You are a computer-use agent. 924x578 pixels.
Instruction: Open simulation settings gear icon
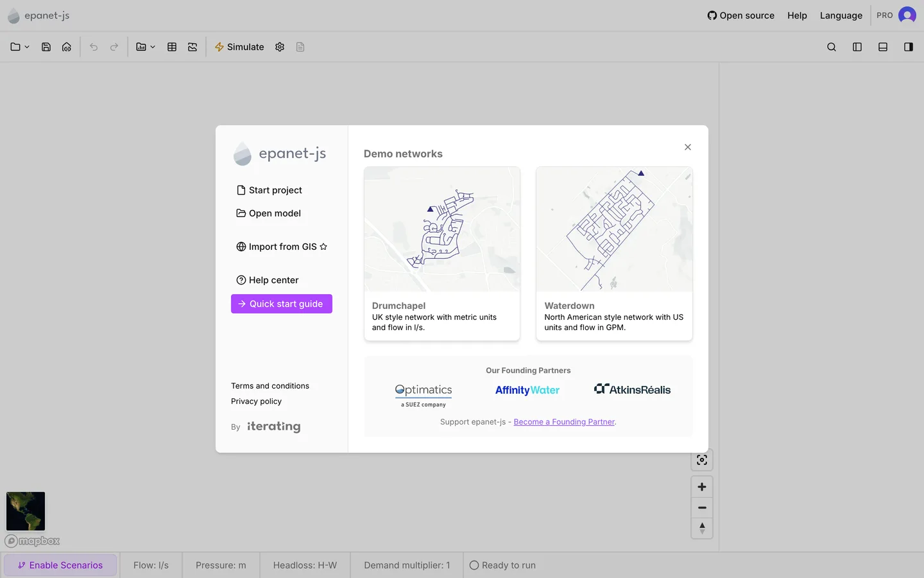point(280,47)
